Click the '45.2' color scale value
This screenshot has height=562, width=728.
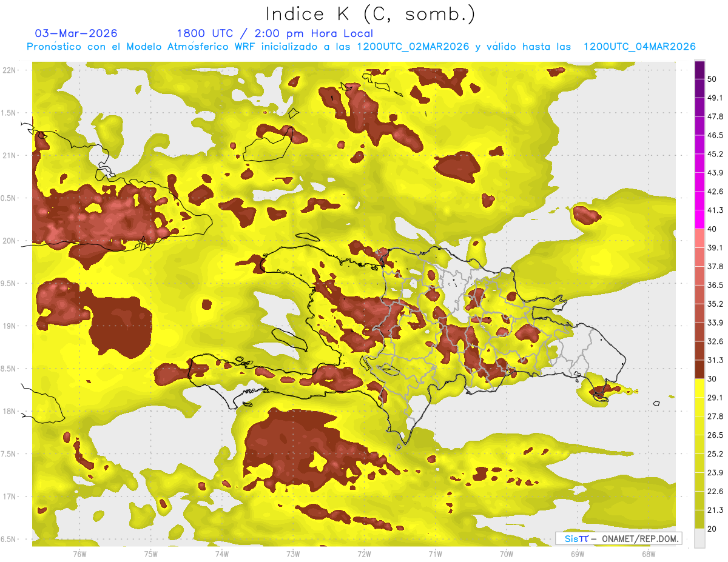pyautogui.click(x=715, y=154)
